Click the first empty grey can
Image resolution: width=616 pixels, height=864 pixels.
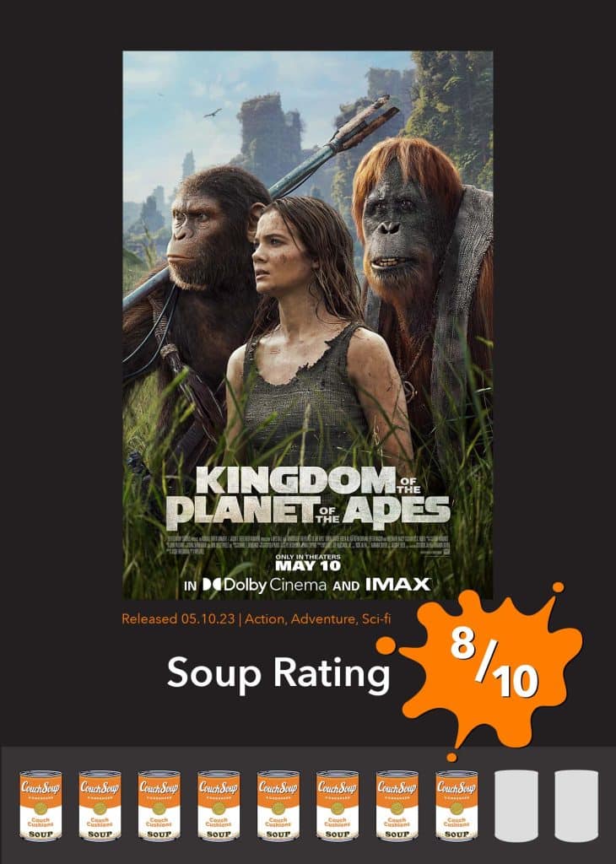516,805
